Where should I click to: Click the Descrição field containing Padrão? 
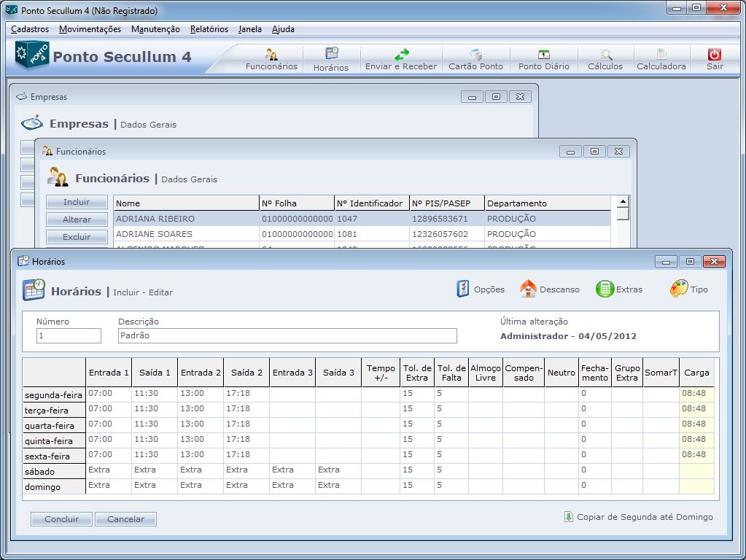(287, 335)
